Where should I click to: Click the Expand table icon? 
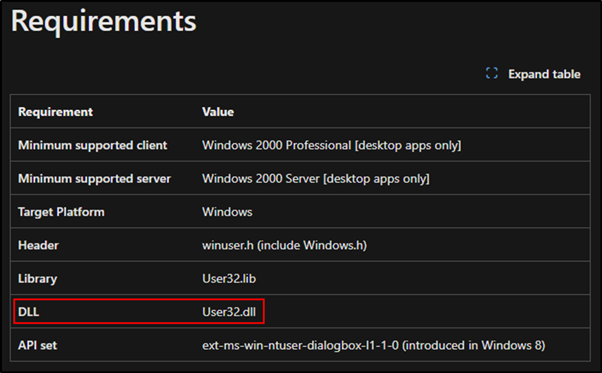pos(492,73)
